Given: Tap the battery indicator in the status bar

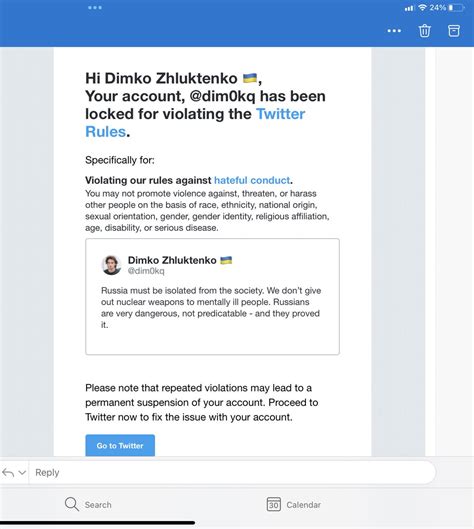Looking at the screenshot, I should point(456,7).
